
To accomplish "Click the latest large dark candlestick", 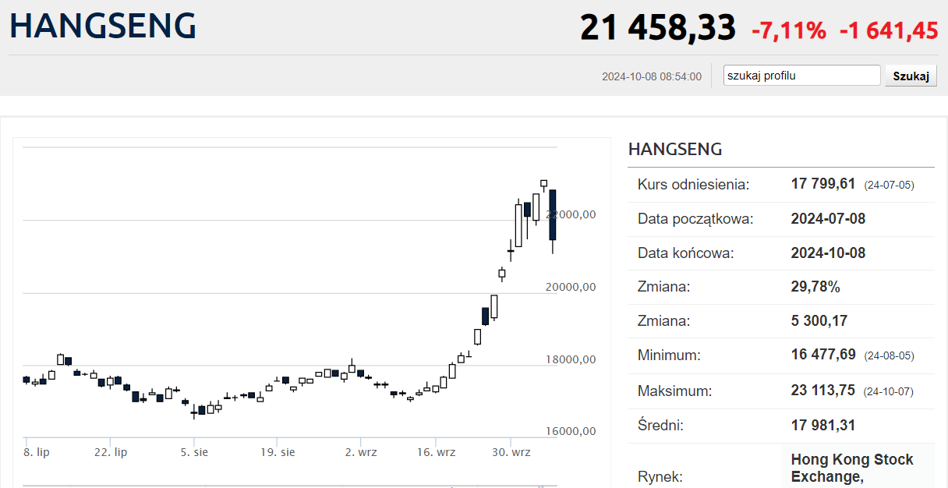I will pos(552,214).
